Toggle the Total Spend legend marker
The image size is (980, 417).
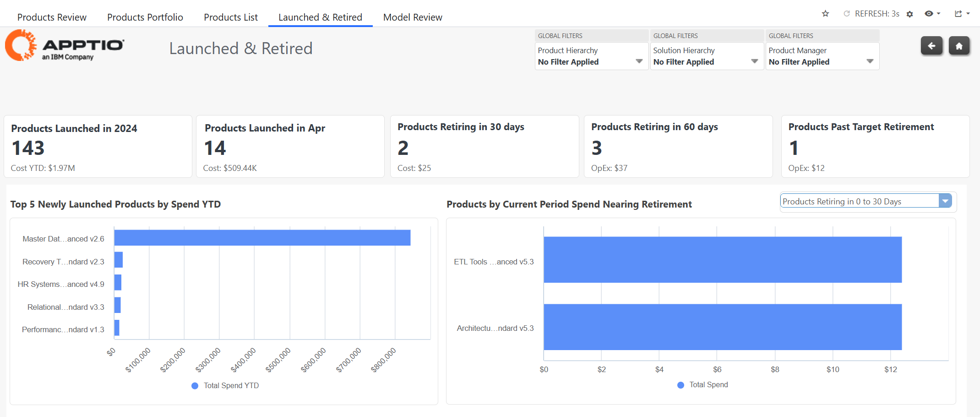(x=681, y=385)
